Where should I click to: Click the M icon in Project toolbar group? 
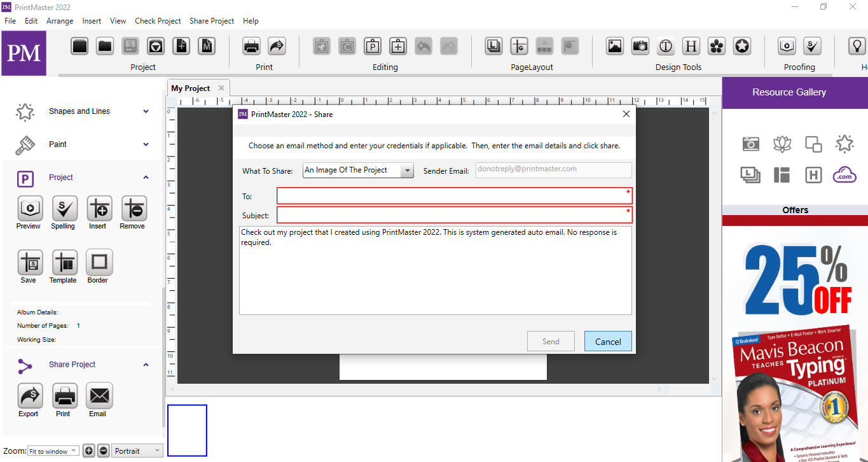click(x=207, y=46)
